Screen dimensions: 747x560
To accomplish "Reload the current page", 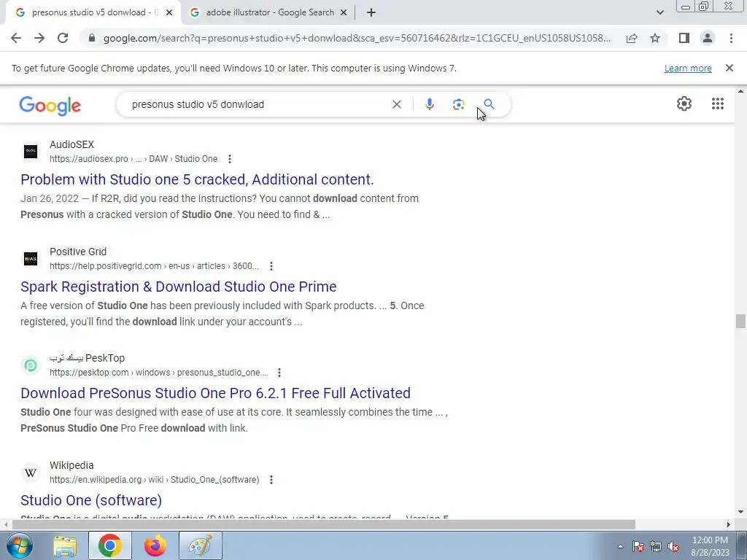I will [x=63, y=38].
